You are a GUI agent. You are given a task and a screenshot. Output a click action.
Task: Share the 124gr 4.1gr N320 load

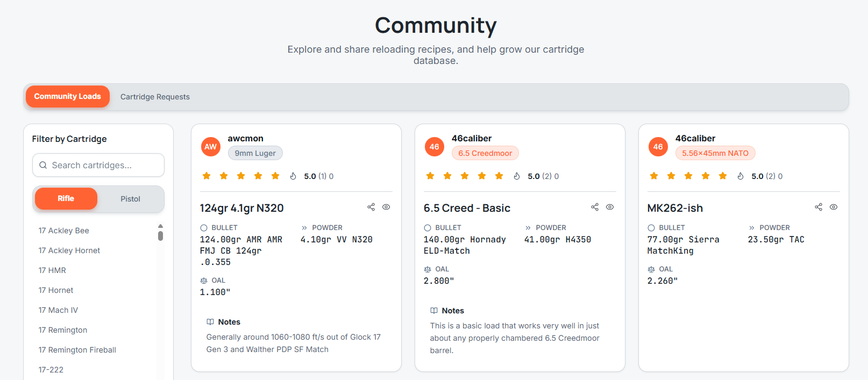coord(371,207)
